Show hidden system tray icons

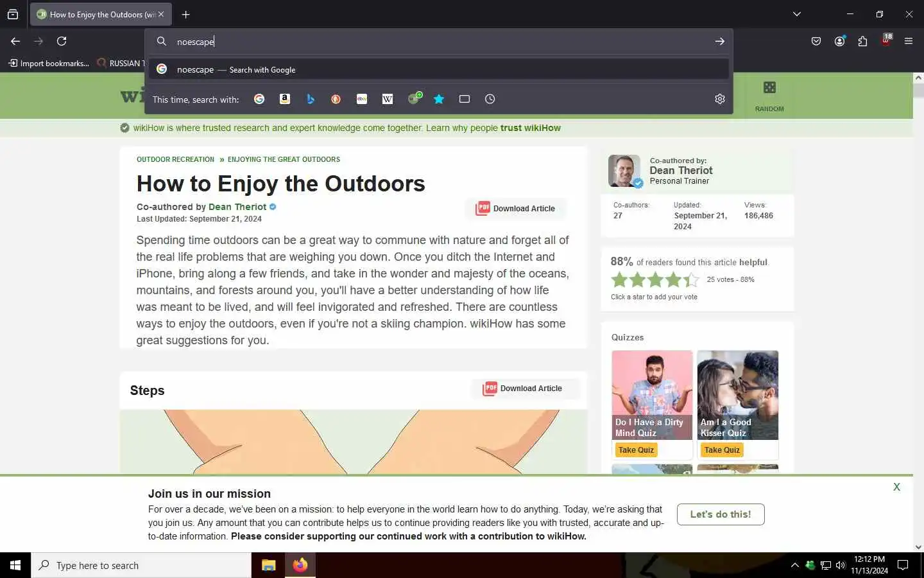[795, 565]
